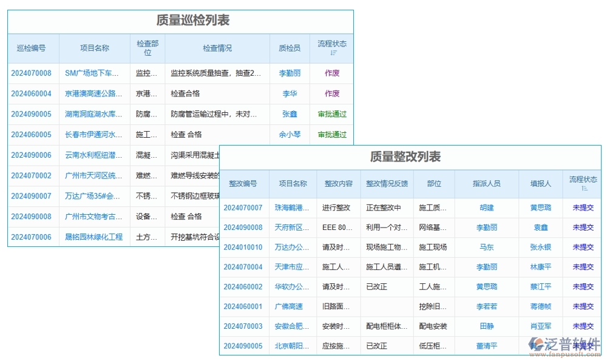607x364 pixels.
Task: Click 作废 status on 京港澳高速 row
Action: click(332, 93)
